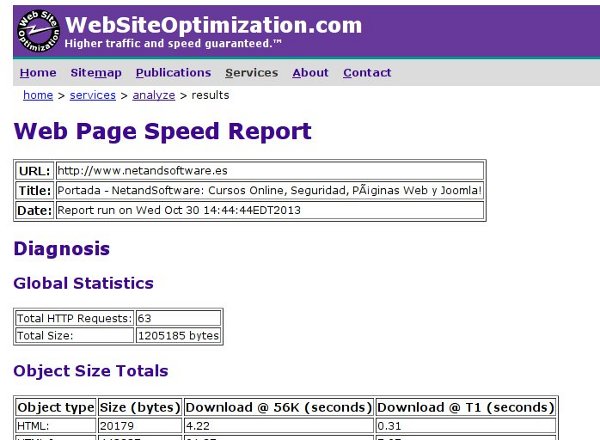
Task: Click the T1 download value '0.31'
Action: [x=466, y=426]
